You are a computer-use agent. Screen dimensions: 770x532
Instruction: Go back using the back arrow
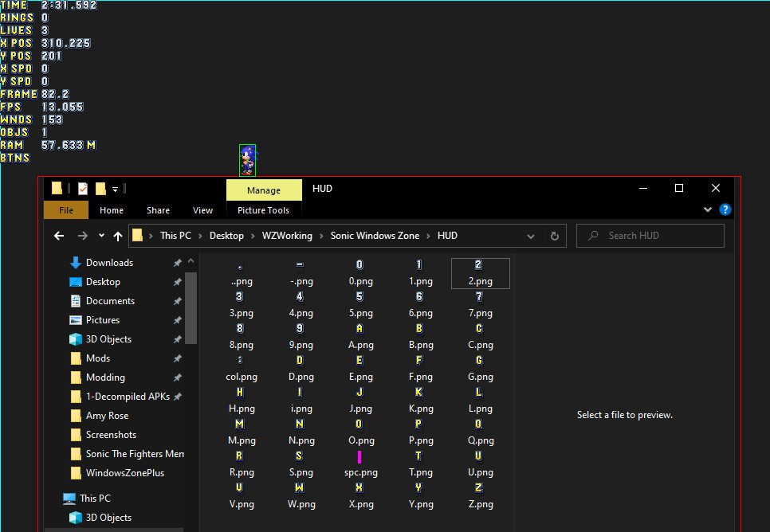pos(59,236)
